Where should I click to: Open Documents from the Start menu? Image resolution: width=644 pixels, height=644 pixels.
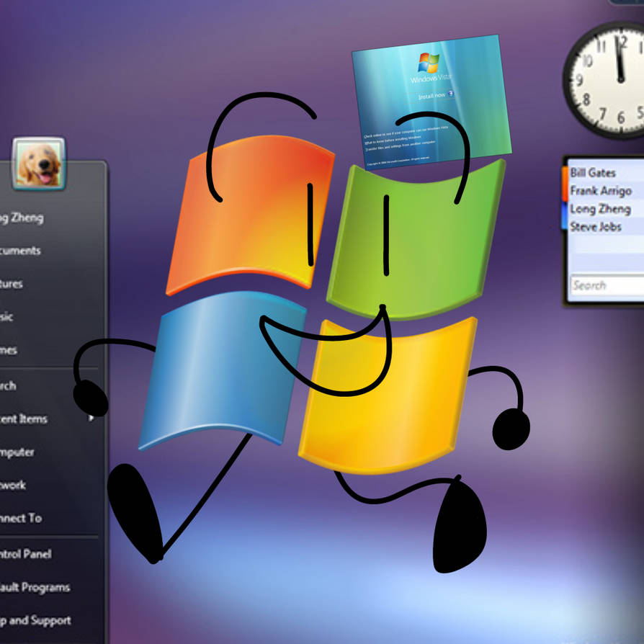pos(21,251)
